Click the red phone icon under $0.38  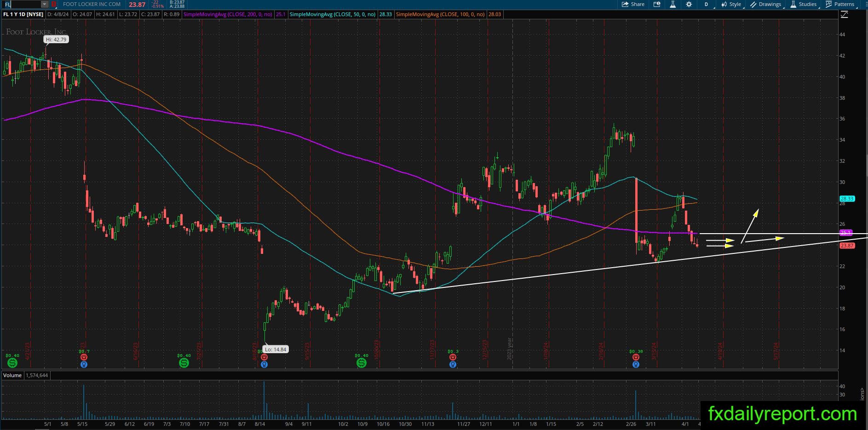(x=636, y=357)
